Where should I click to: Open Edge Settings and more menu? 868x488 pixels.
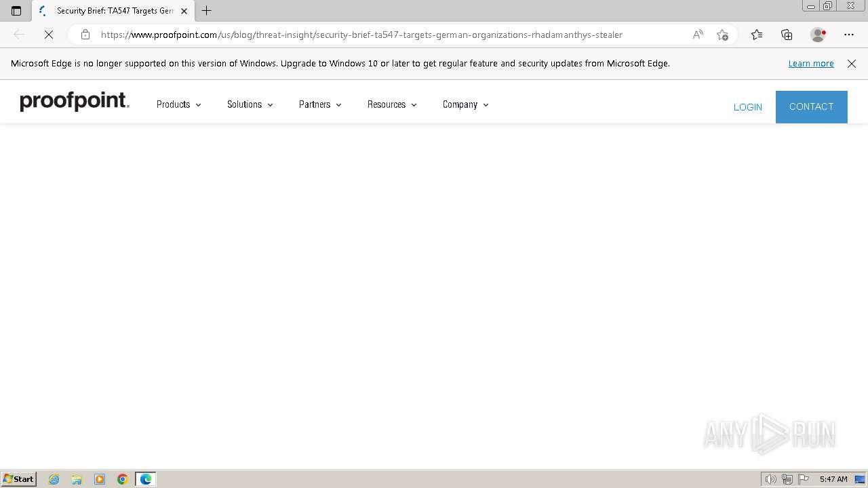[849, 35]
